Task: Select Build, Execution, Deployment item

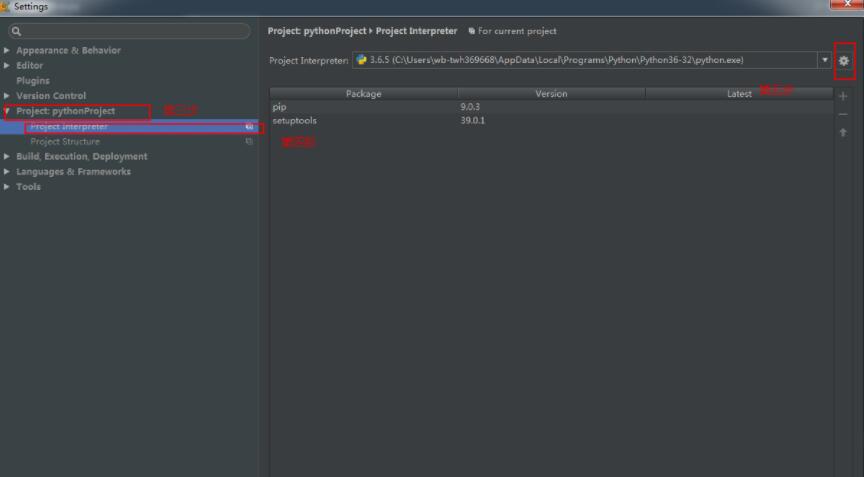Action: [82, 156]
